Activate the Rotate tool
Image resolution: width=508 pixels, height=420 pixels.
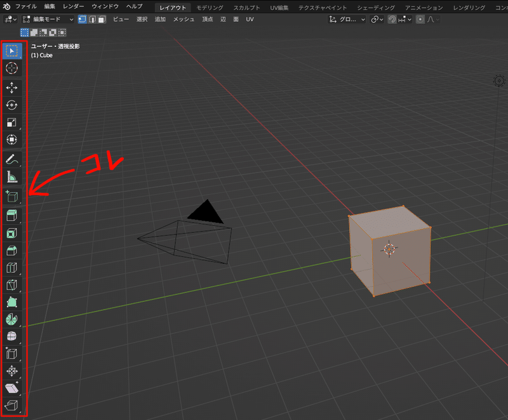click(x=11, y=105)
